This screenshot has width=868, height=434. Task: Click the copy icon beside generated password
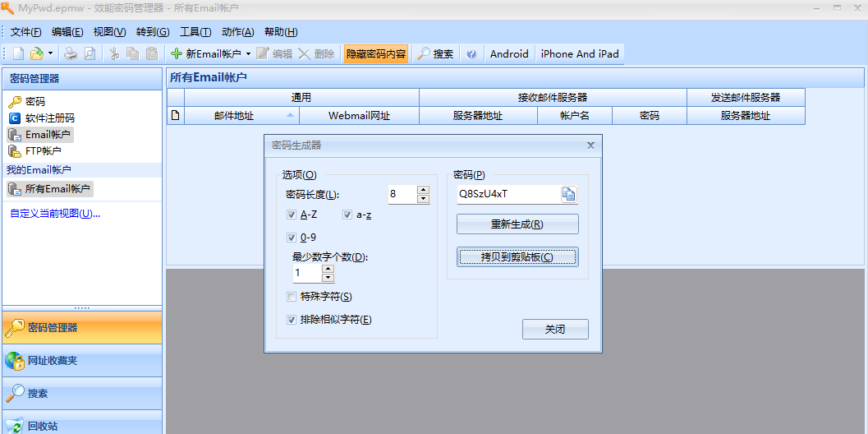(x=569, y=194)
